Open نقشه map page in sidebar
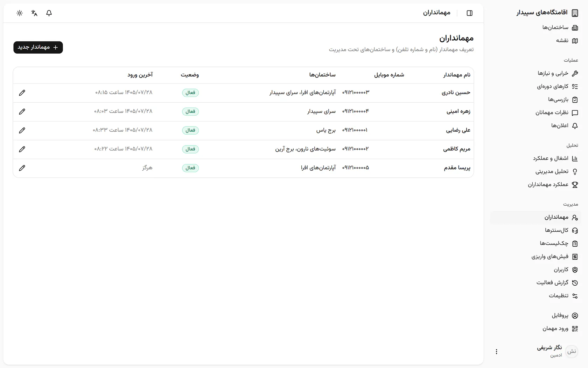 coord(535,41)
